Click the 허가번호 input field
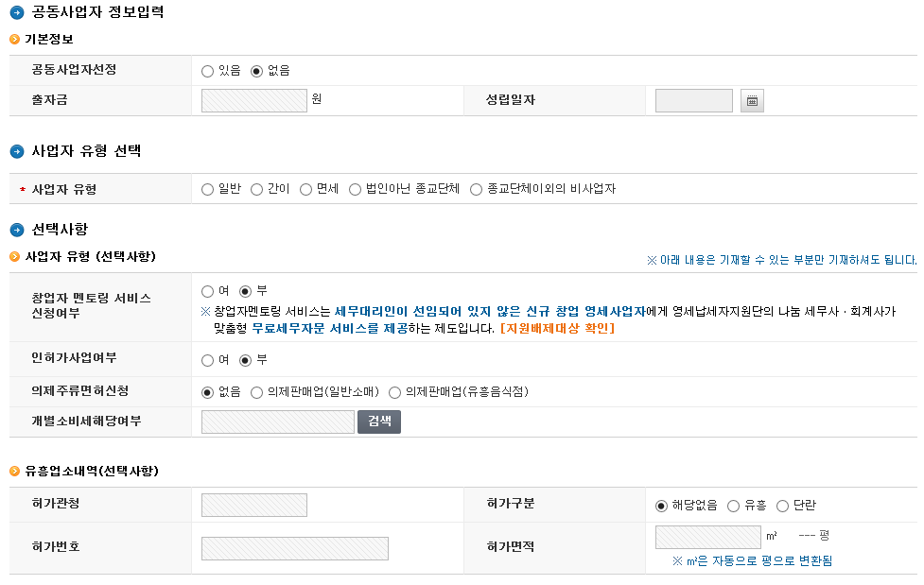 point(295,548)
